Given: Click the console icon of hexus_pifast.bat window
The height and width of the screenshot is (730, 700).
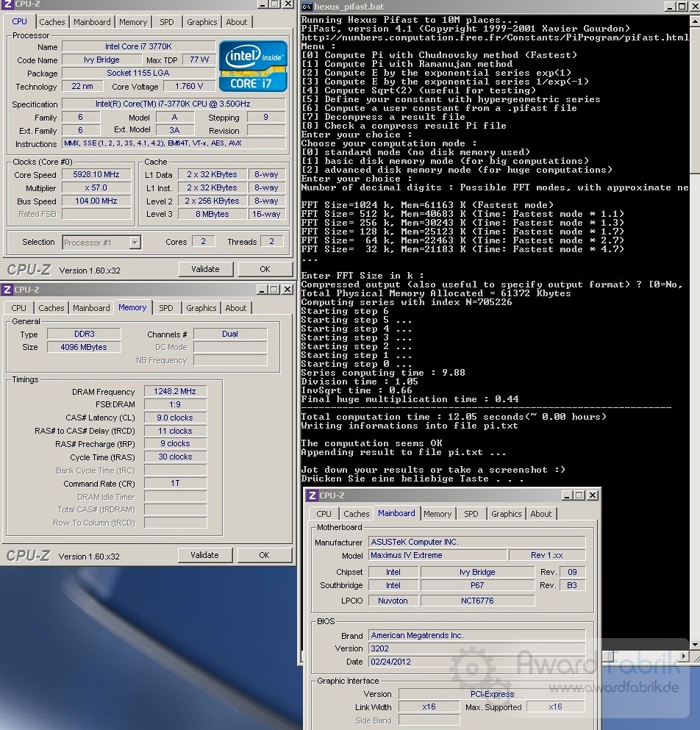Looking at the screenshot, I should click(307, 7).
